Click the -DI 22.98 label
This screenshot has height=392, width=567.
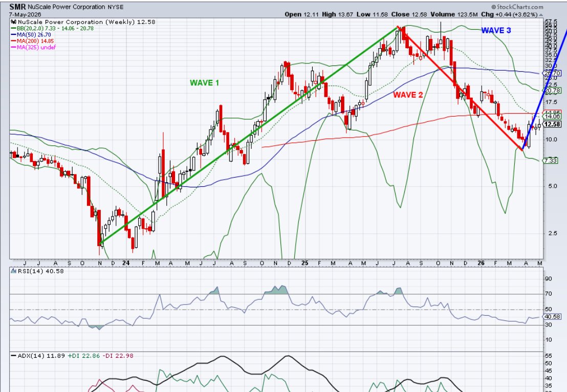pos(118,356)
